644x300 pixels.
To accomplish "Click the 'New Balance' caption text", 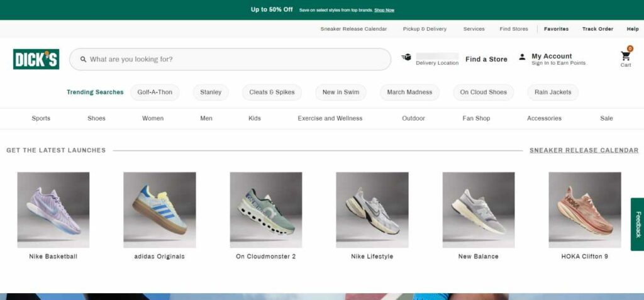I will (x=479, y=257).
